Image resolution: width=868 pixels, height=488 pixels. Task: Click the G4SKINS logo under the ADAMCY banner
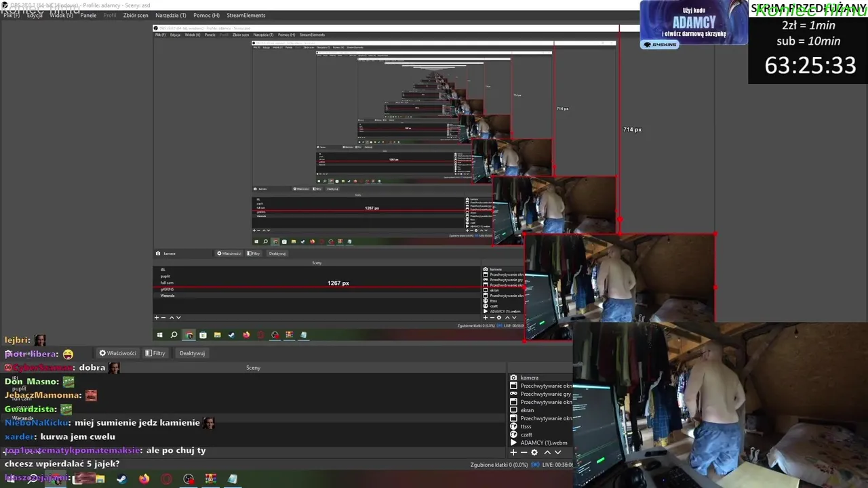click(660, 45)
